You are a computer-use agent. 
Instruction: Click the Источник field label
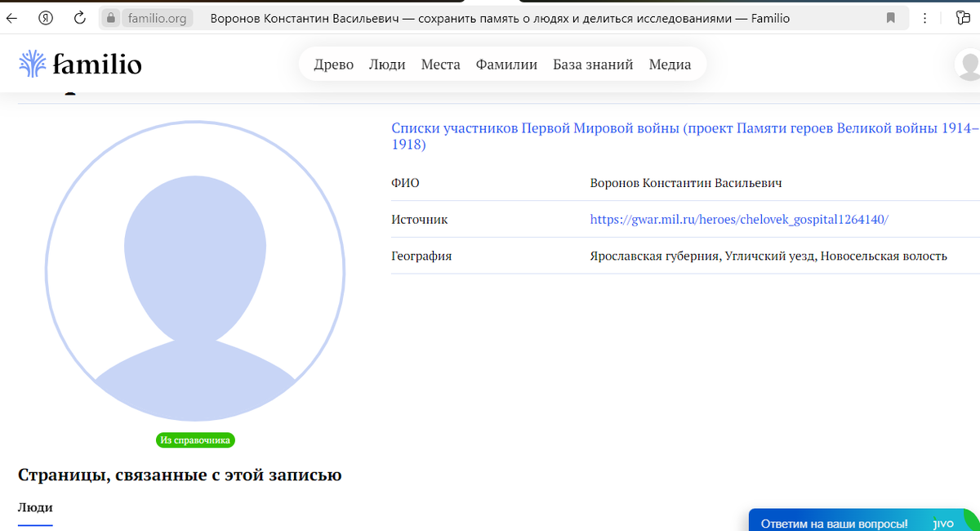click(x=420, y=220)
